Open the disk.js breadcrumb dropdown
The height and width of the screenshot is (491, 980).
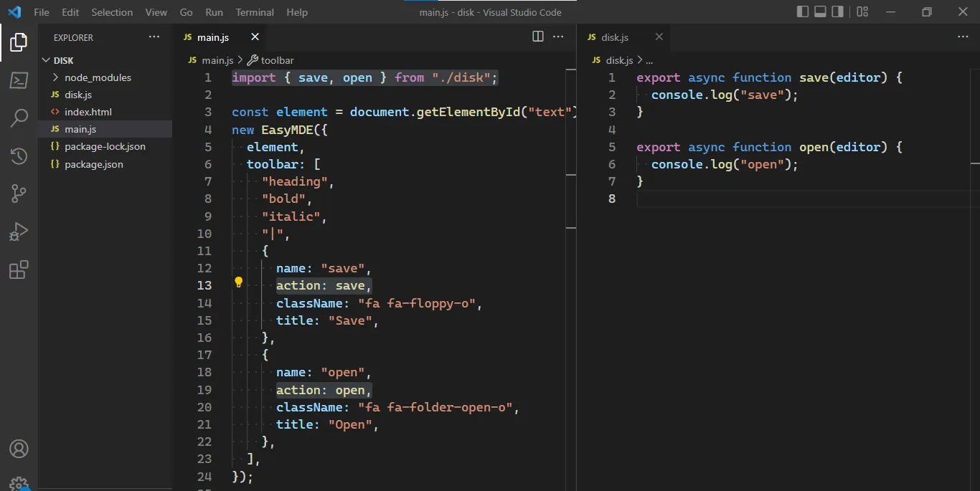[613, 60]
